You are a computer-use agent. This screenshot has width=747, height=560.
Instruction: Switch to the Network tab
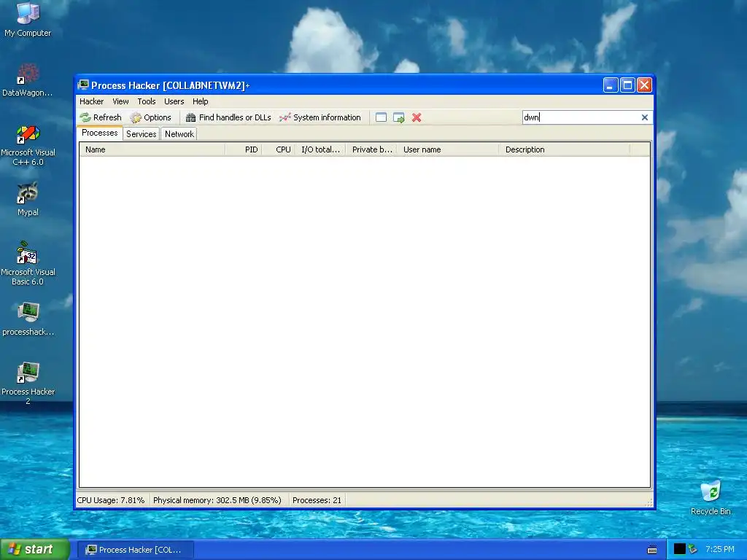(179, 134)
